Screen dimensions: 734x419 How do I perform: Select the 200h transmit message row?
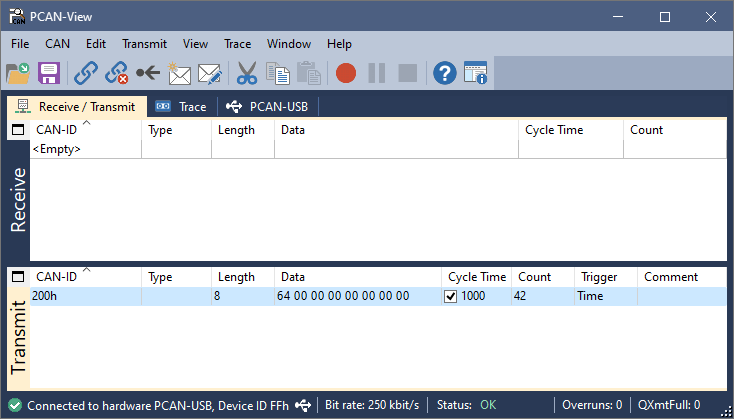378,296
